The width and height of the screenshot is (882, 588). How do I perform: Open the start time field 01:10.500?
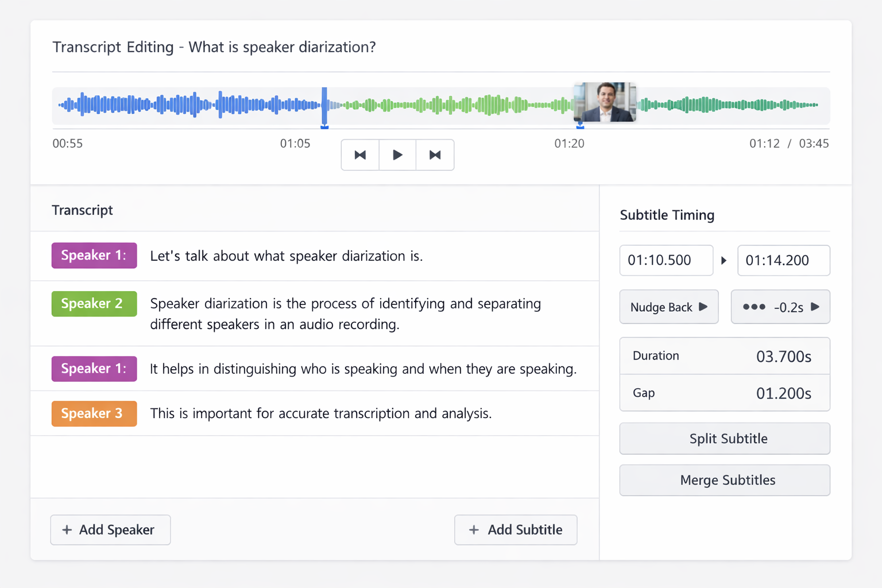click(666, 260)
